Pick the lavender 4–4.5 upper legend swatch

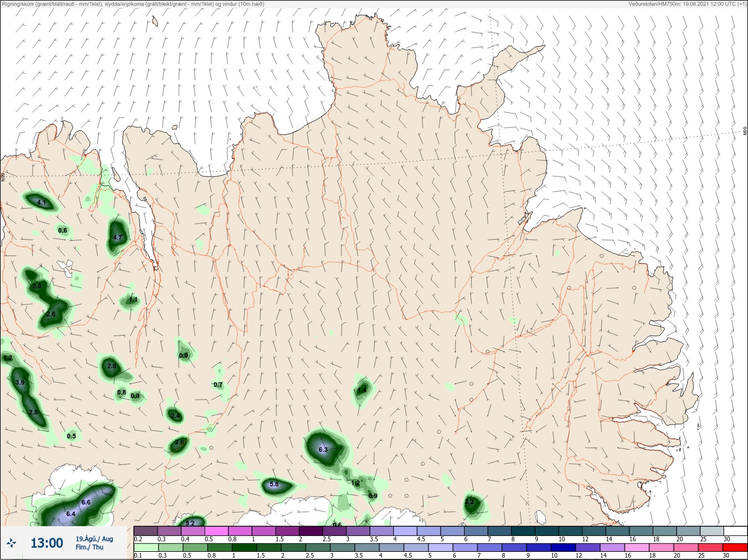click(x=406, y=531)
